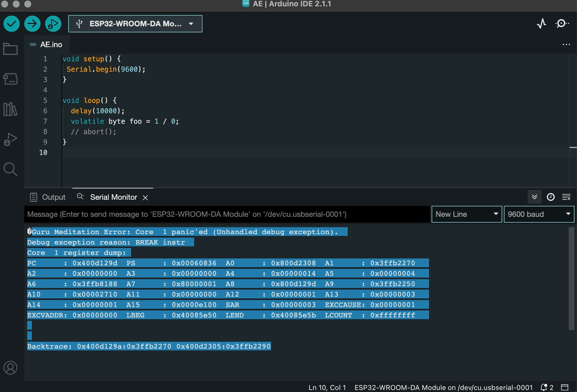The height and width of the screenshot is (392, 577).
Task: Click the volatile byte foo code line
Action: tap(124, 121)
